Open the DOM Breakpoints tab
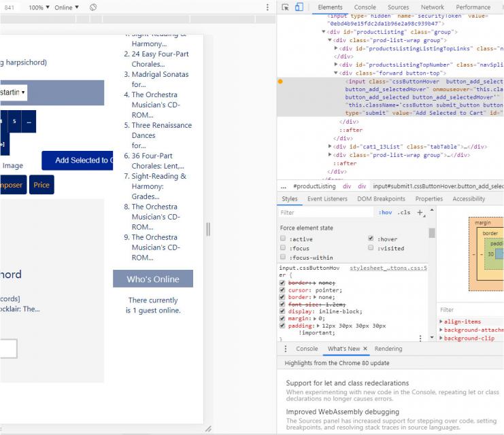Viewport: 504px width, 435px height. pyautogui.click(x=381, y=199)
